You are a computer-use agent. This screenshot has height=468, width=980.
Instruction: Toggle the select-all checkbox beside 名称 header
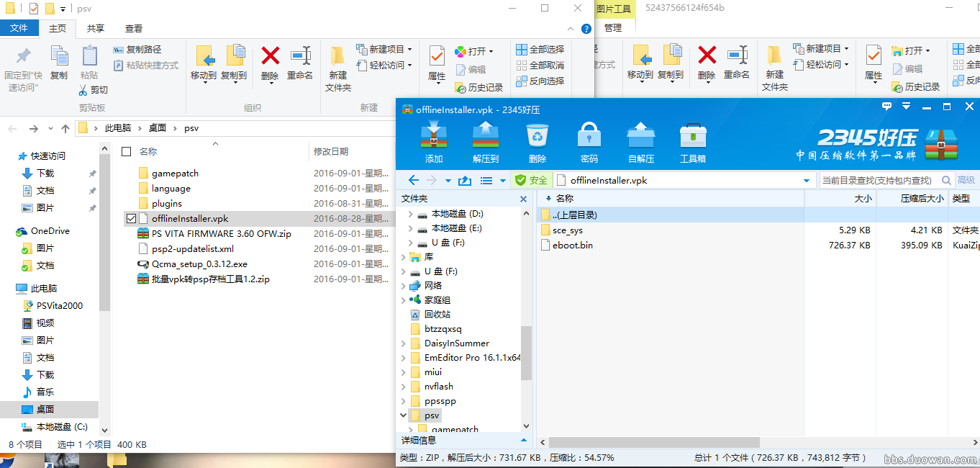[127, 151]
